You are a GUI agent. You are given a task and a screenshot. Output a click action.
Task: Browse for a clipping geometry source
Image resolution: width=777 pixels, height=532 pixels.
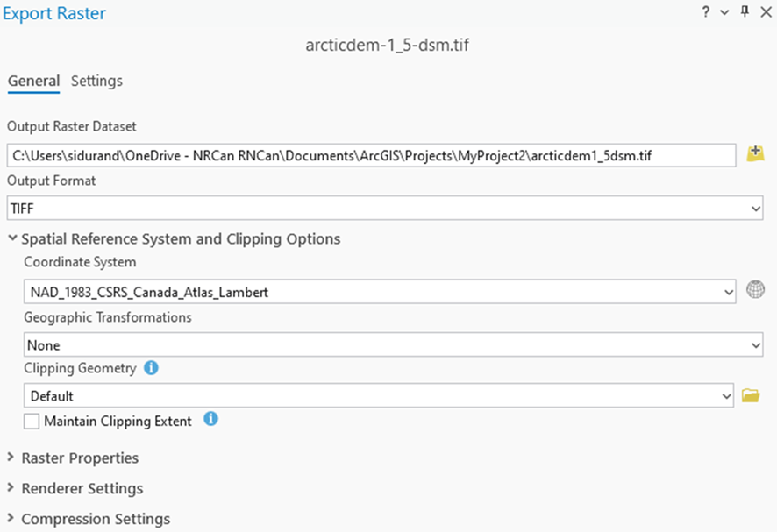(751, 395)
